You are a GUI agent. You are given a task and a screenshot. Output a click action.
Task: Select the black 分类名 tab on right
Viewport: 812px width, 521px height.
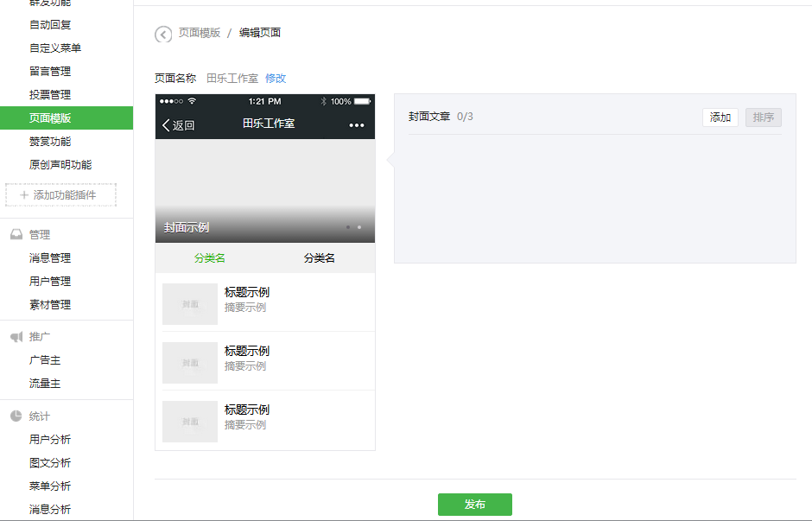coord(320,258)
